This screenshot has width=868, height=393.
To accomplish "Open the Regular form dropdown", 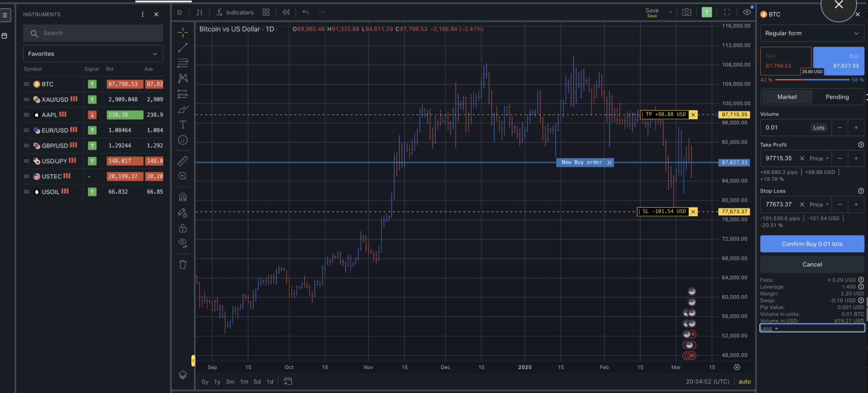I will 812,33.
